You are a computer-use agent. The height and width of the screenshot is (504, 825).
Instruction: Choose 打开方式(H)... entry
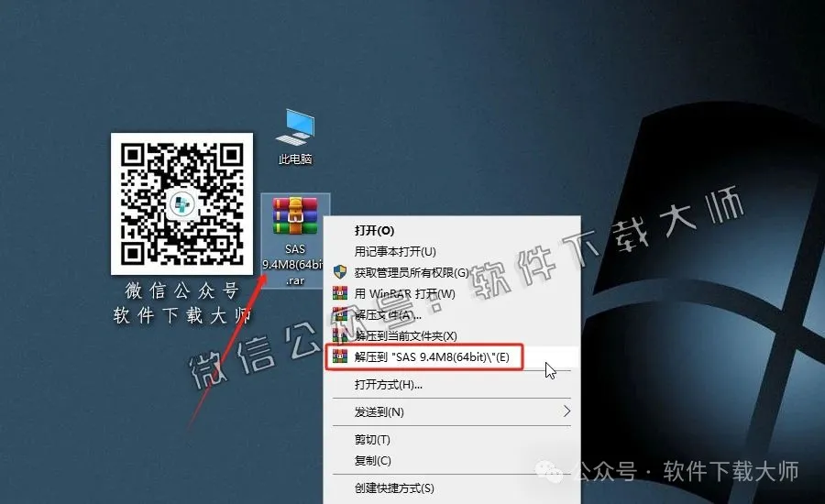coord(452,385)
